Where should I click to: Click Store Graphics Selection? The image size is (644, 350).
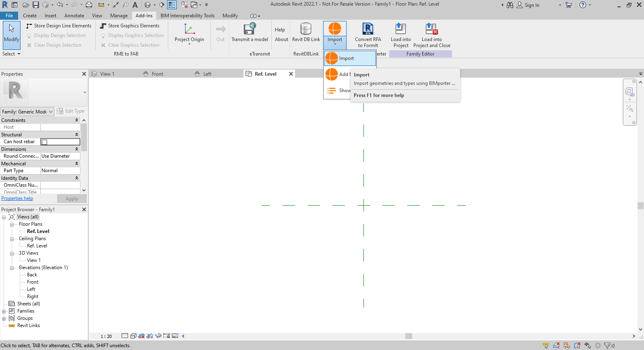point(130,26)
